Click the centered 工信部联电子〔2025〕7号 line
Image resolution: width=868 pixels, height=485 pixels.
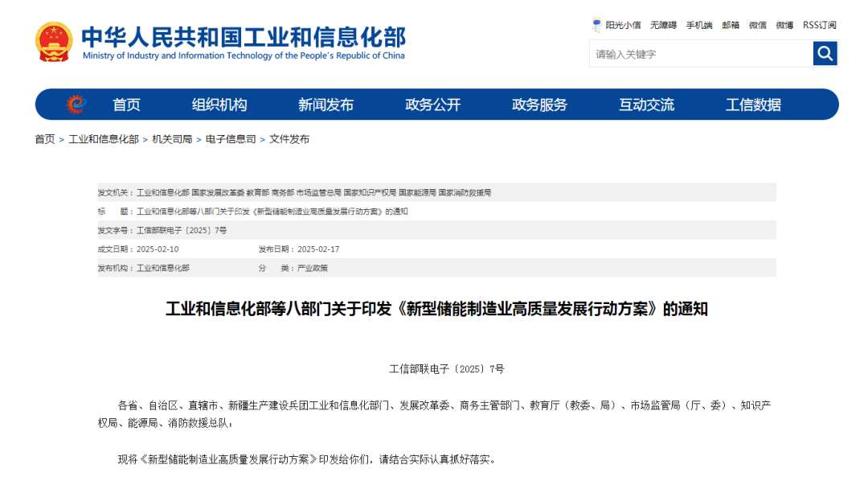[447, 369]
